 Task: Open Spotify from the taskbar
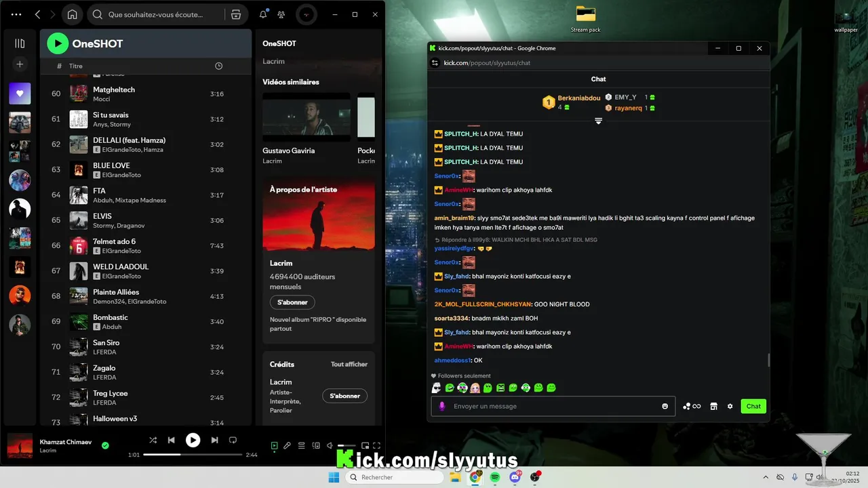(x=495, y=477)
